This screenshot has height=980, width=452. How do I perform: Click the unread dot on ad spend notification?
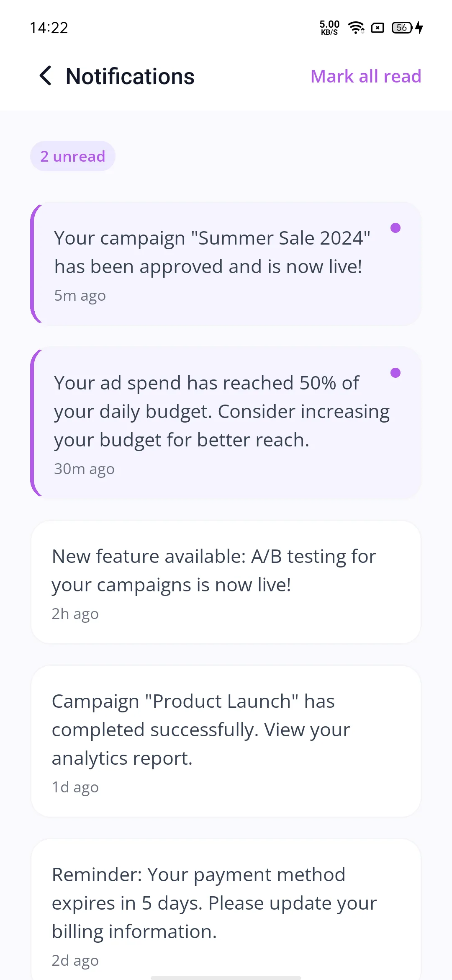click(395, 373)
